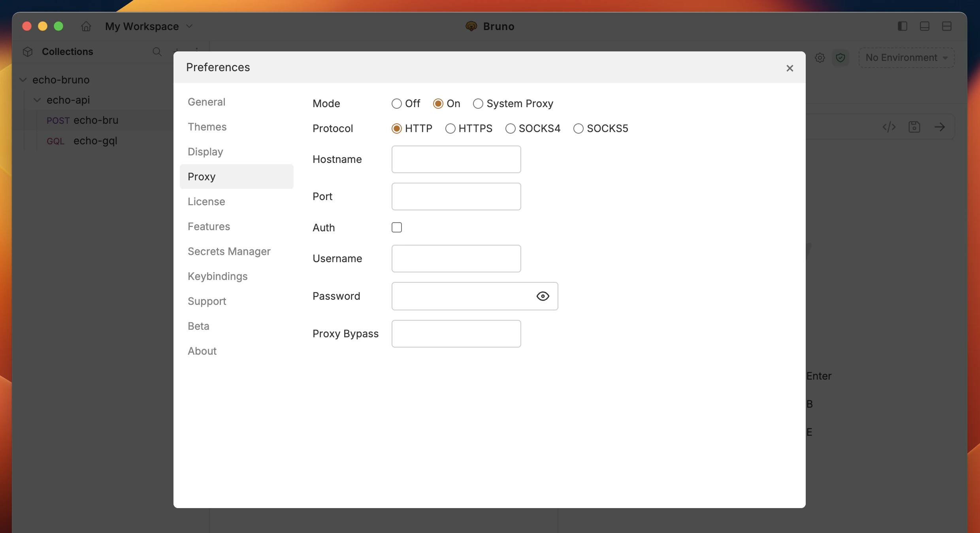Set proxy Mode to Off
This screenshot has width=980, height=533.
[x=397, y=103]
